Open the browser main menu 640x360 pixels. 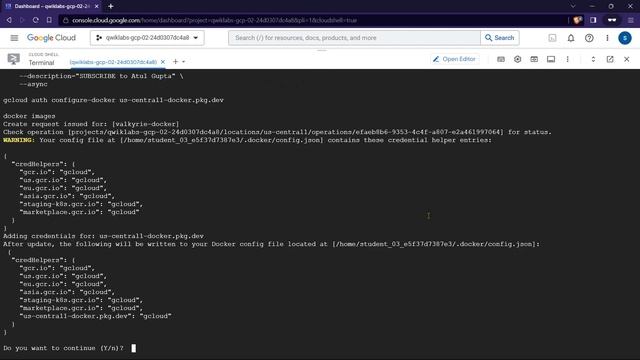631,20
